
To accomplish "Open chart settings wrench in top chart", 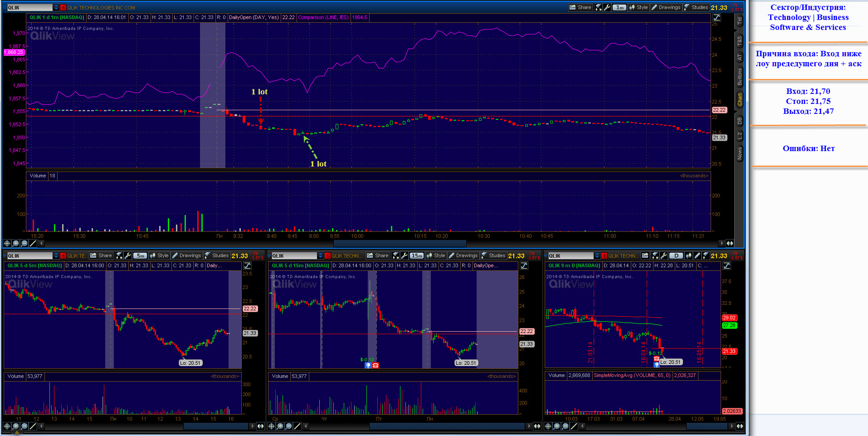I will pos(607,7).
